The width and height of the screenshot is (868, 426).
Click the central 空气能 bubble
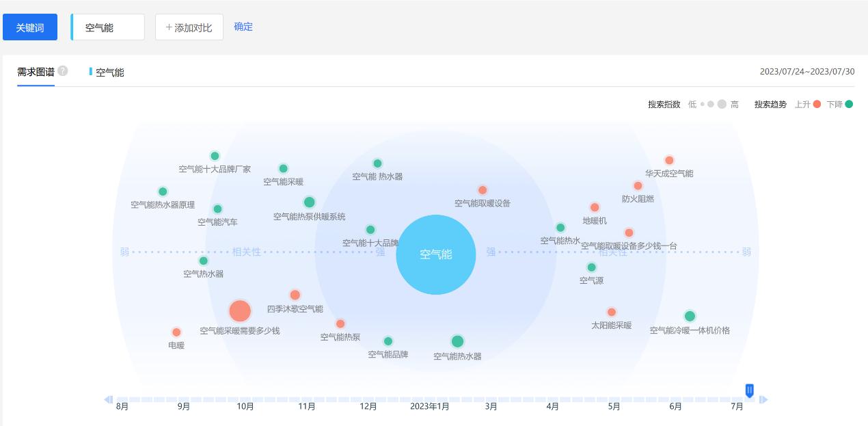click(x=436, y=254)
